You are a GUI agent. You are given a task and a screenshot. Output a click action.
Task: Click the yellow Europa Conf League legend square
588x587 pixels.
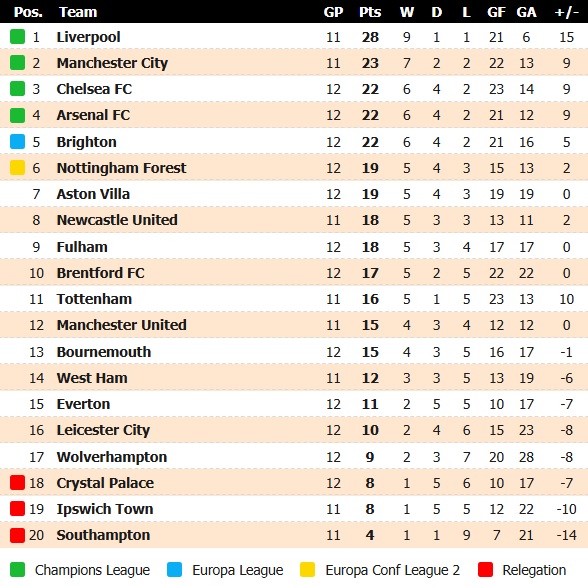click(308, 569)
